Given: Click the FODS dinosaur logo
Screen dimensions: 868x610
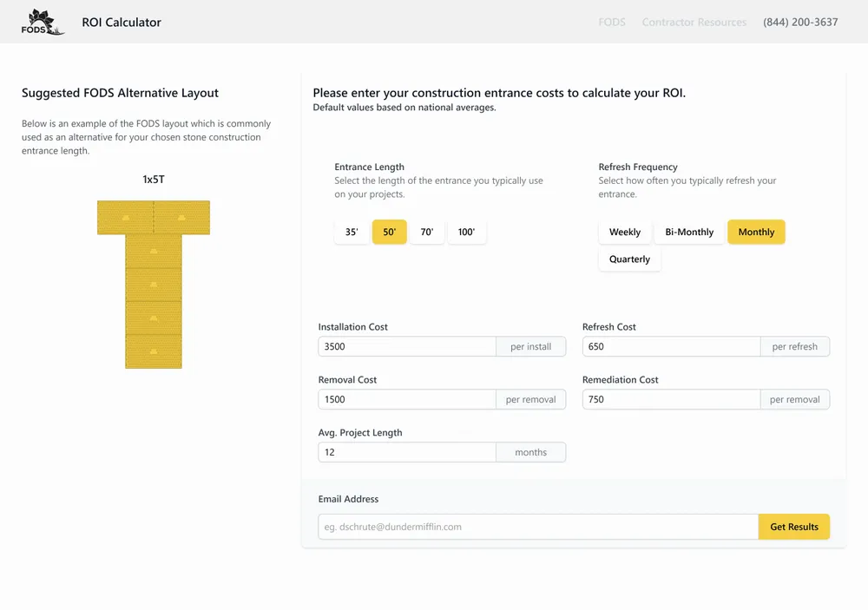Looking at the screenshot, I should [43, 23].
